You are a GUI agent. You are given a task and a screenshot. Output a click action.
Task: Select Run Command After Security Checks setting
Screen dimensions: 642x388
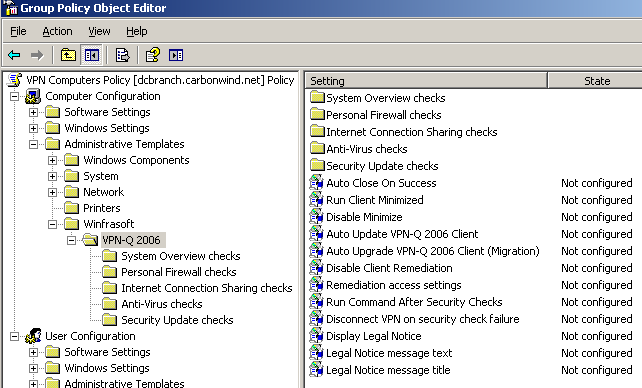414,302
